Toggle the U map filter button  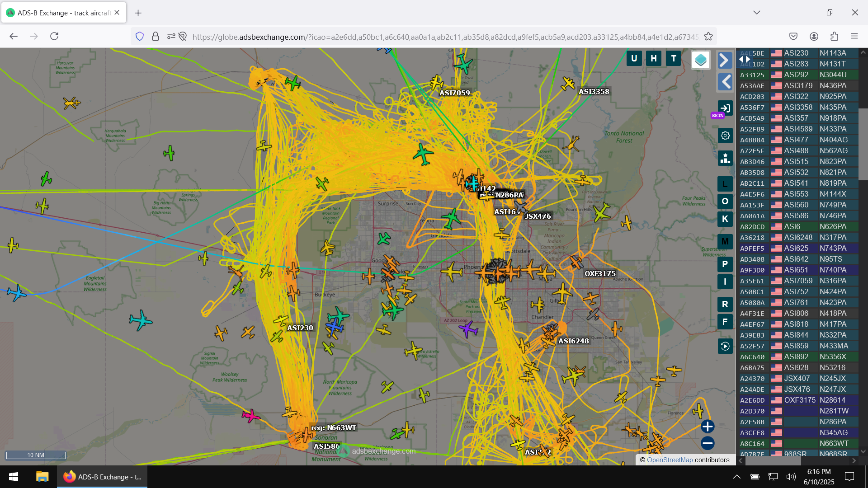634,58
